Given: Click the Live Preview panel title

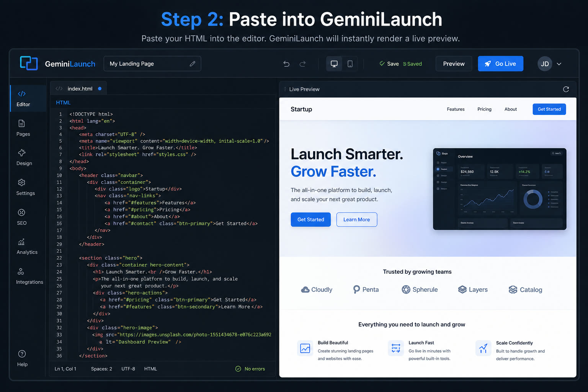Looking at the screenshot, I should coord(304,89).
